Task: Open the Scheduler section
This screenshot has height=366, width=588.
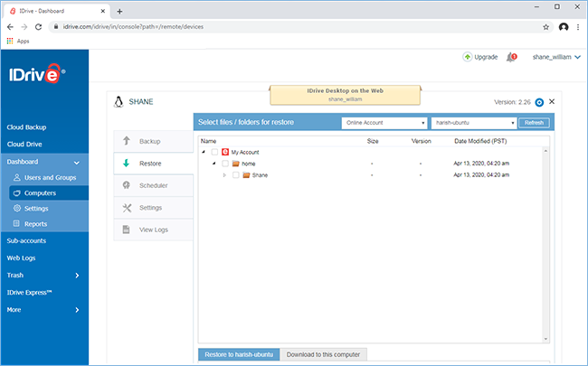Action: [154, 185]
